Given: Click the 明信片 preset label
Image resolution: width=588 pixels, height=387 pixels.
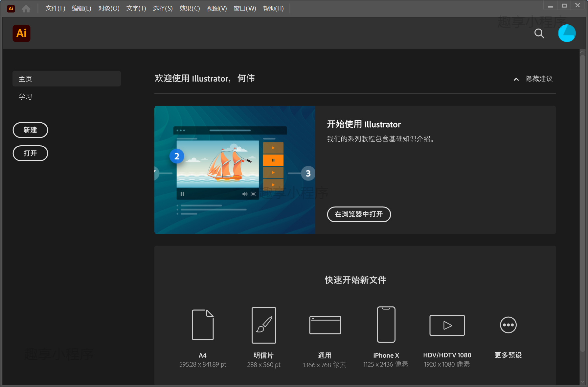Looking at the screenshot, I should 263,355.
